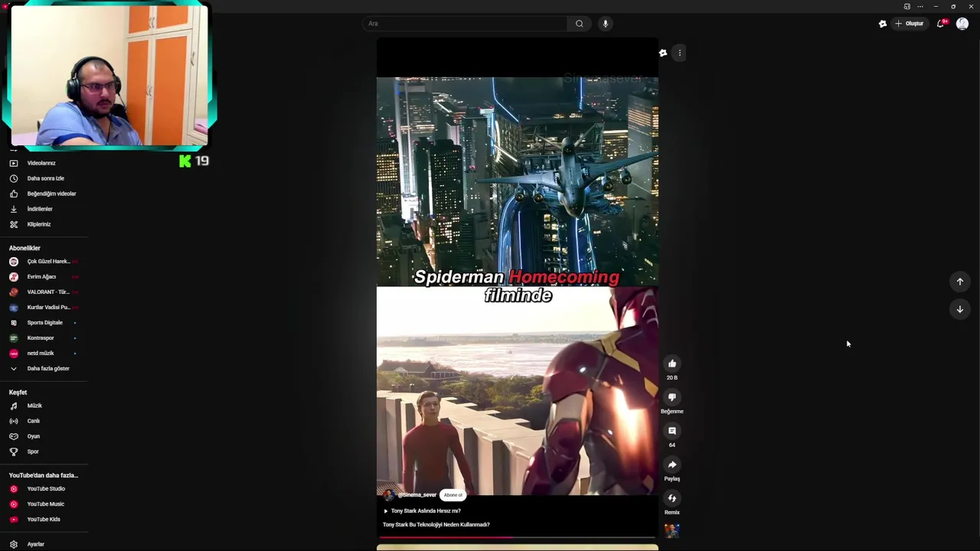Open Daha sonra izle list
The height and width of the screenshot is (551, 980).
(x=45, y=178)
